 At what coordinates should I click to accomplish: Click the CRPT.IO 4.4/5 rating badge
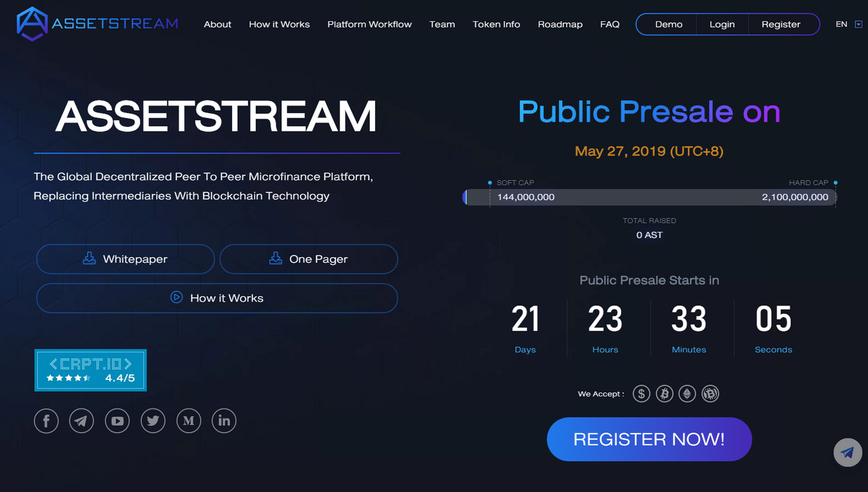90,370
